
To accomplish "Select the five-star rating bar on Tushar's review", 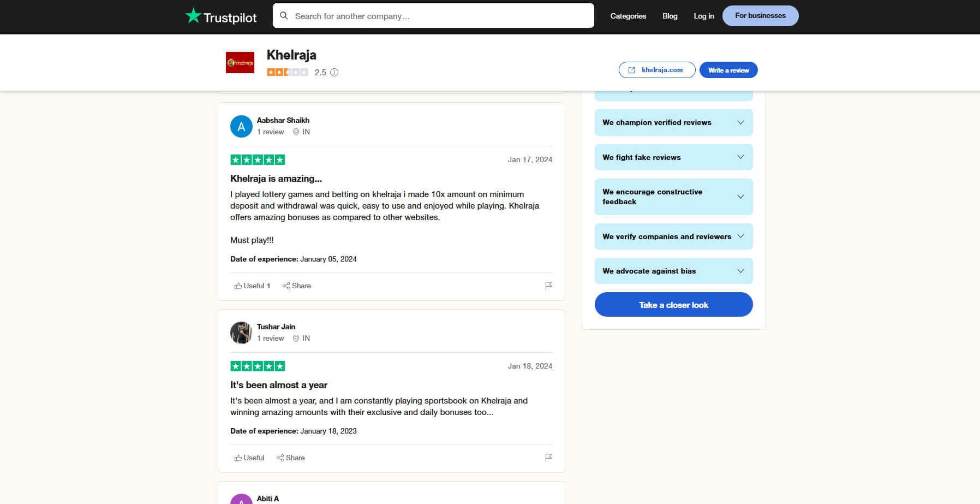I will click(257, 366).
